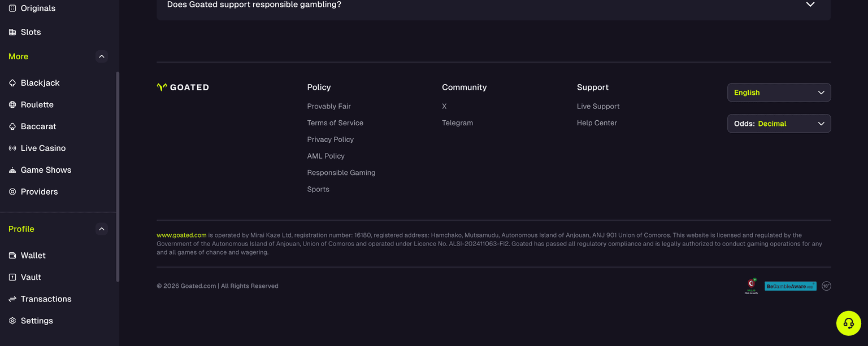868x346 pixels.
Task: Click the 'Support' column heading
Action: [592, 87]
